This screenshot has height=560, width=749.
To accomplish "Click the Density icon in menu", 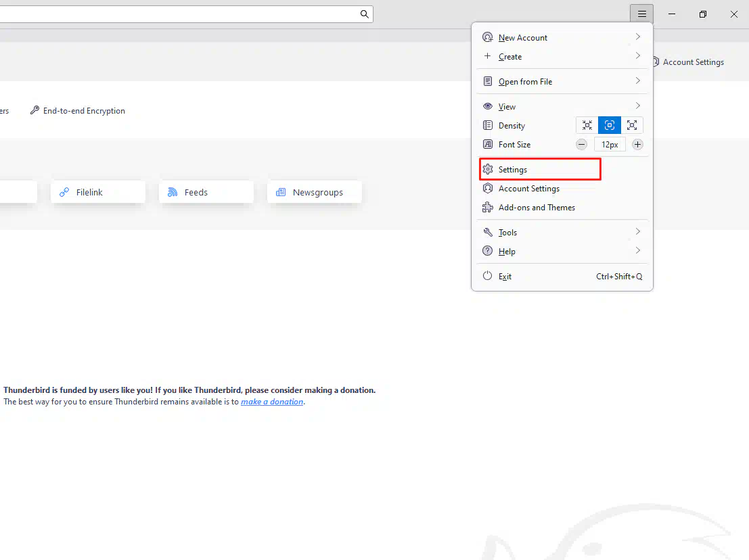I will coord(487,125).
